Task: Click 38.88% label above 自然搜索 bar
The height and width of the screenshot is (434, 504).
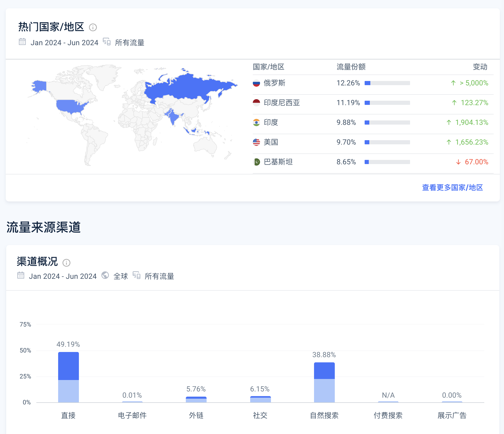Action: point(324,355)
